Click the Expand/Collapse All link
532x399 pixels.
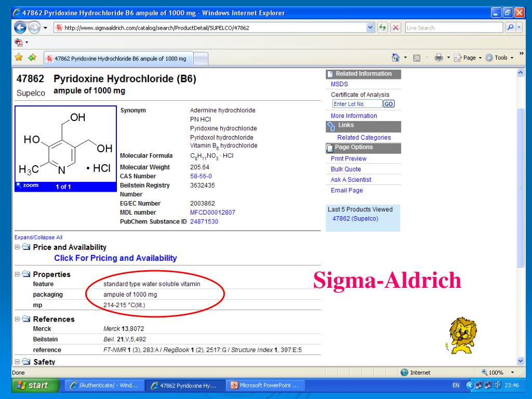(x=38, y=237)
